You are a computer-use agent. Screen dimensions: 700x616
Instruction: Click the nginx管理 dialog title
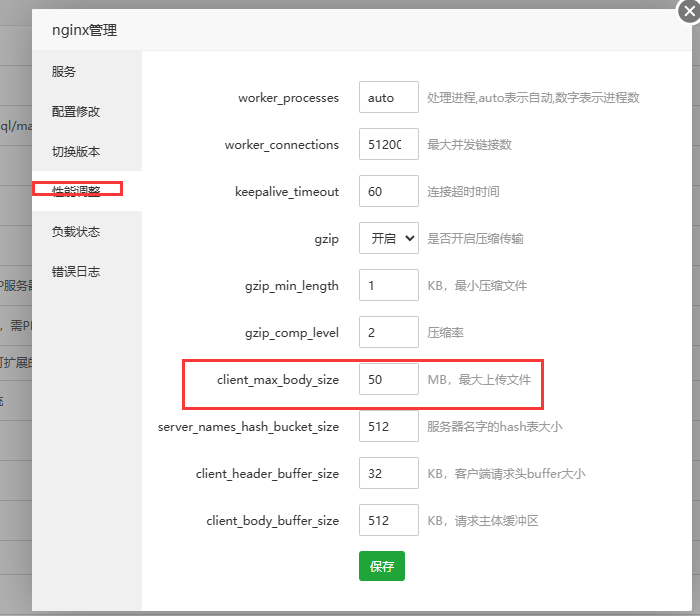[84, 30]
